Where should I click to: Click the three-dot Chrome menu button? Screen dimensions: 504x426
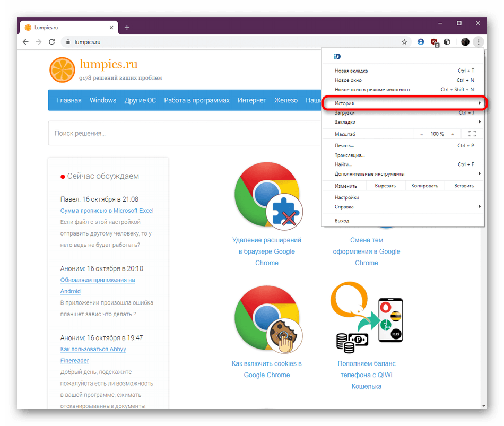coord(479,42)
